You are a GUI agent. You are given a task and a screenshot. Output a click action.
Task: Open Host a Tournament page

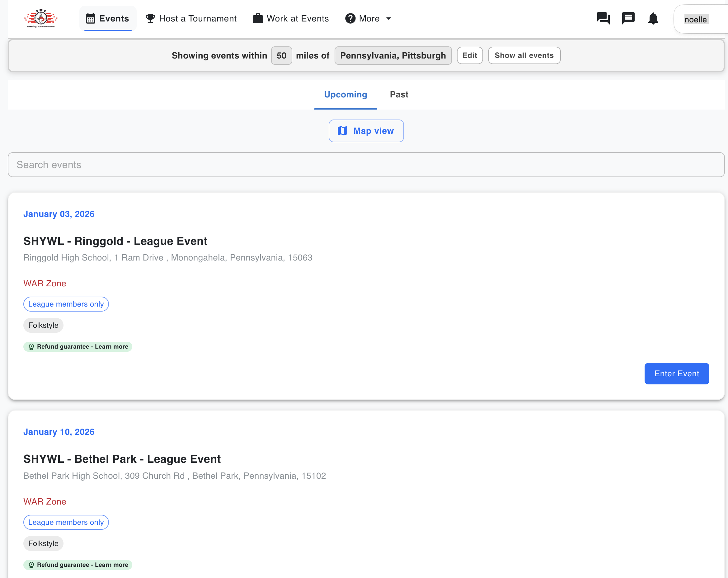(191, 19)
